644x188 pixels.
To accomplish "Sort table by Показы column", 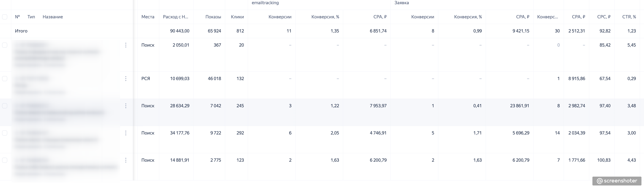I will tap(213, 17).
